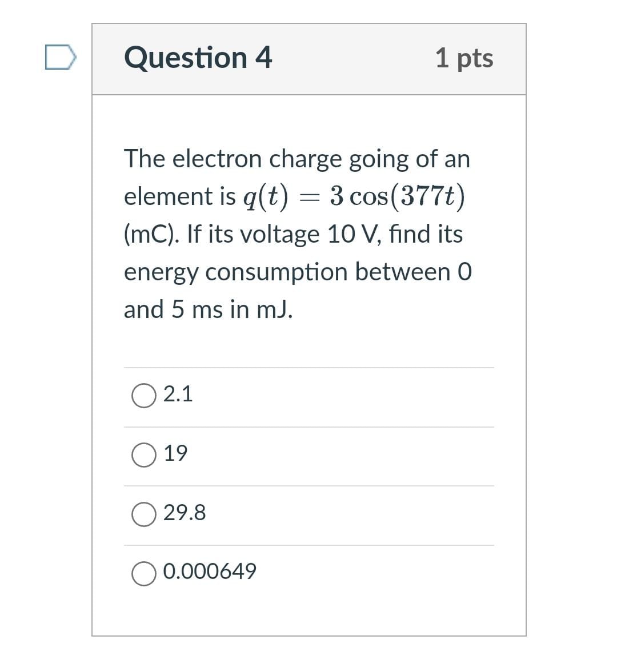This screenshot has width=617, height=672.
Task: Select the radio button for answer 0.000649
Action: [144, 572]
